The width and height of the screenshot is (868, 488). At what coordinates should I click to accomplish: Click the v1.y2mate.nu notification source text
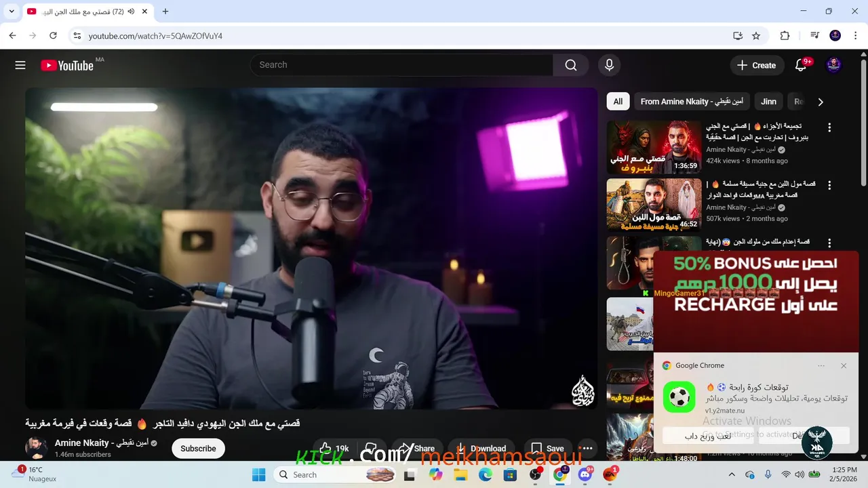(724, 411)
